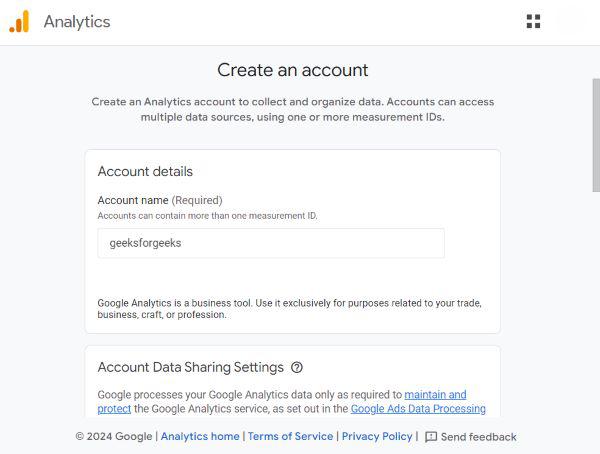
Task: Open the Terms of Service link
Action: click(x=290, y=437)
